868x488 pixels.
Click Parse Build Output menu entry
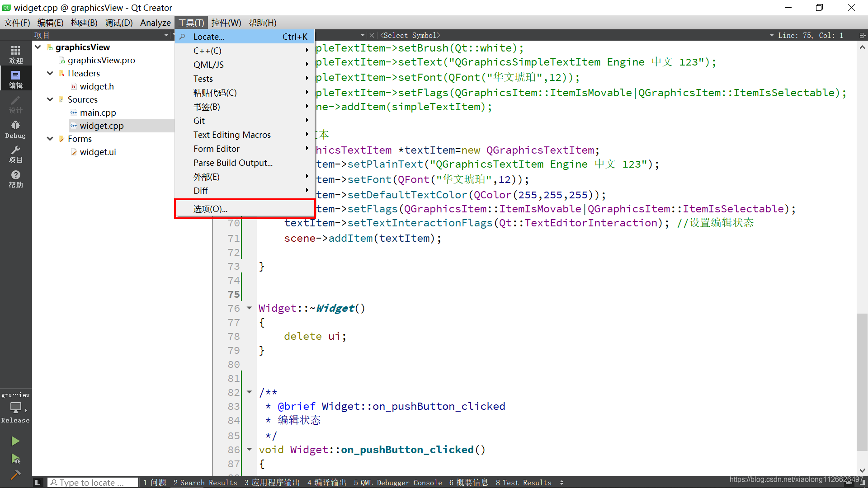pos(233,163)
